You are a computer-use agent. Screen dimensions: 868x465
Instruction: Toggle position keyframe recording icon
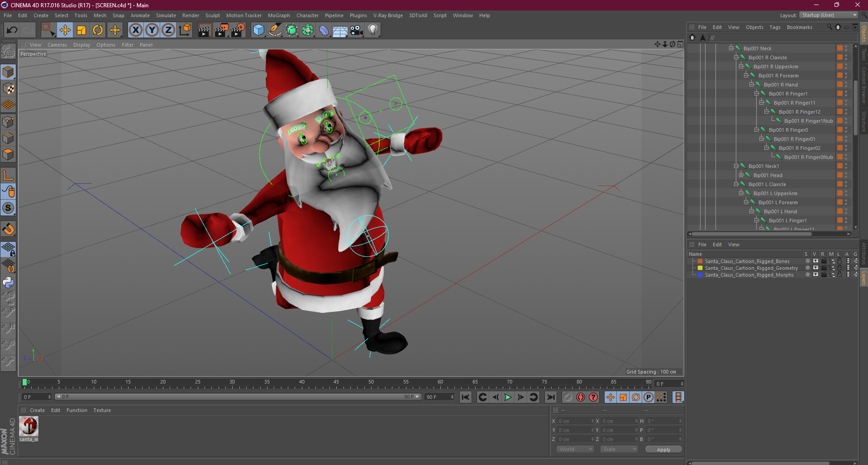click(610, 397)
